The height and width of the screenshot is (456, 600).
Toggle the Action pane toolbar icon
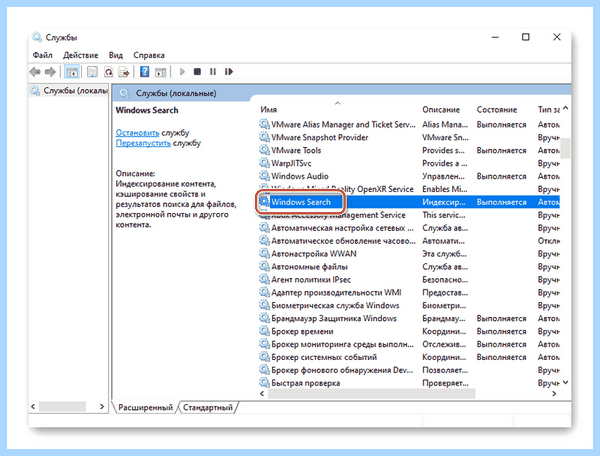(160, 72)
